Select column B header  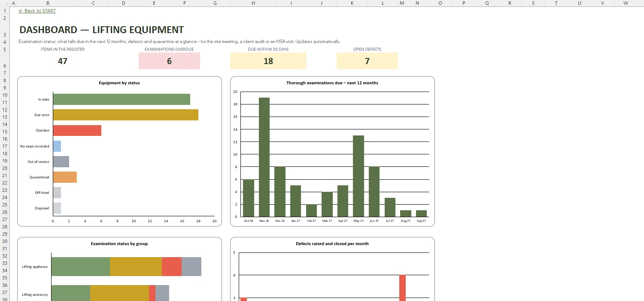point(48,3)
